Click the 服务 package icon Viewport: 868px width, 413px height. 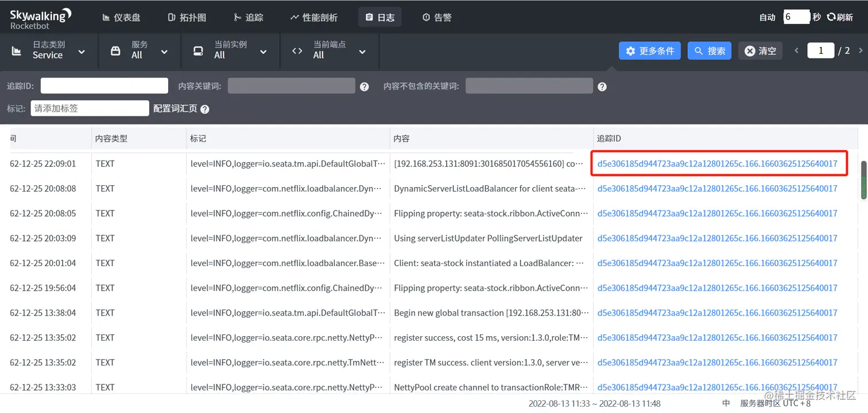115,51
